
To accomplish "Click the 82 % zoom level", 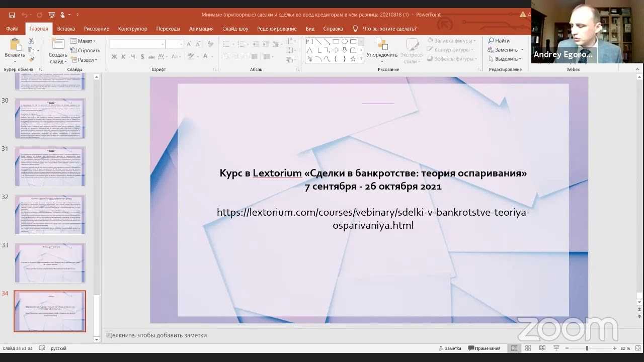I will [625, 348].
